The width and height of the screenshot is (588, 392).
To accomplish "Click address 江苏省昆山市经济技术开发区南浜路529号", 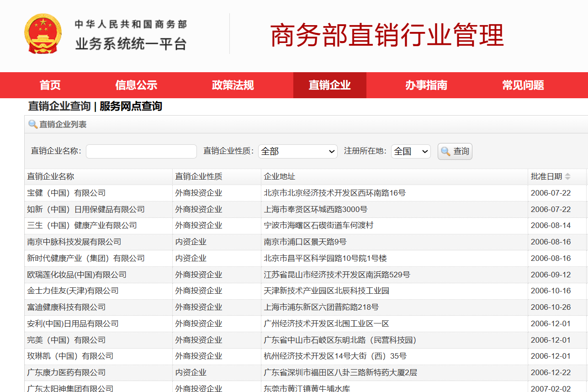I will (x=337, y=275).
